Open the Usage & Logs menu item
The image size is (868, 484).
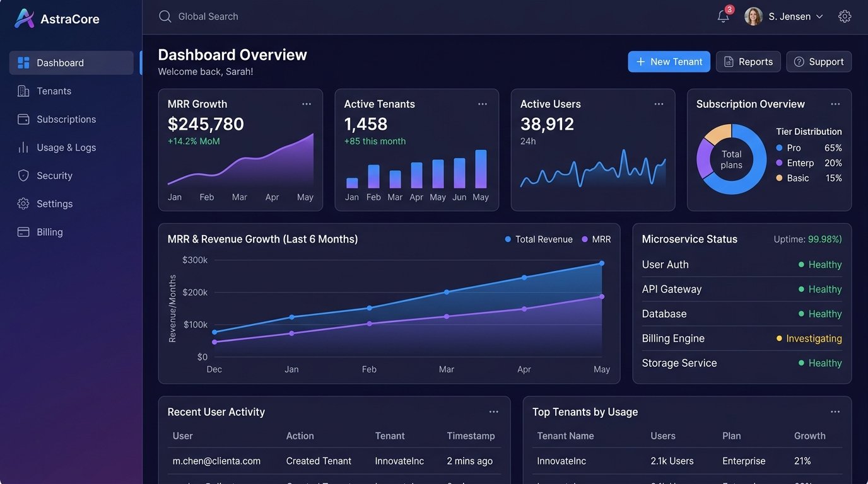click(71, 147)
